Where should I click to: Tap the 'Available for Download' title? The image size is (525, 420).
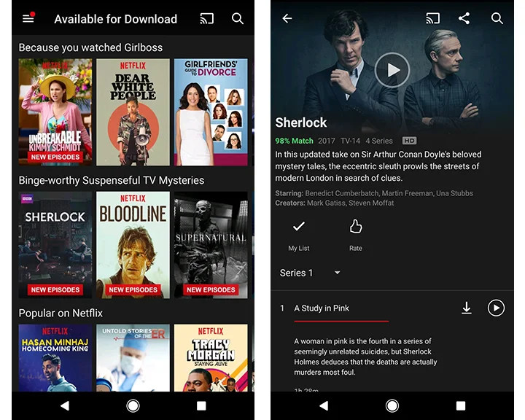116,19
